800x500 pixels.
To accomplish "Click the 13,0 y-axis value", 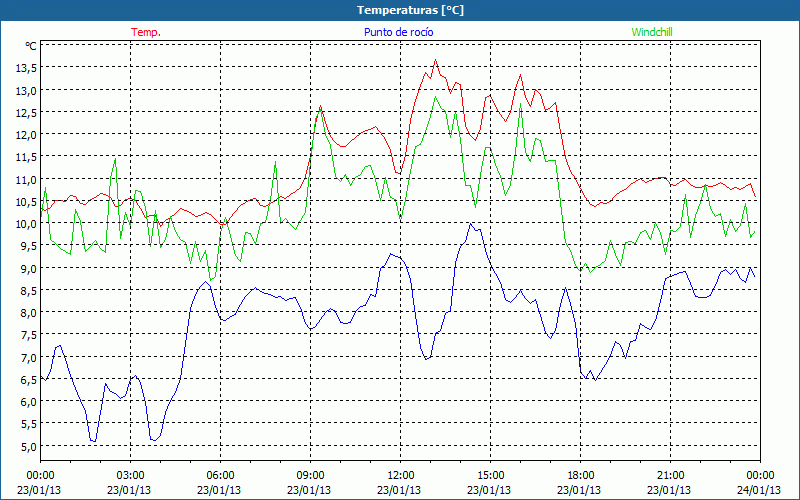I will point(28,90).
